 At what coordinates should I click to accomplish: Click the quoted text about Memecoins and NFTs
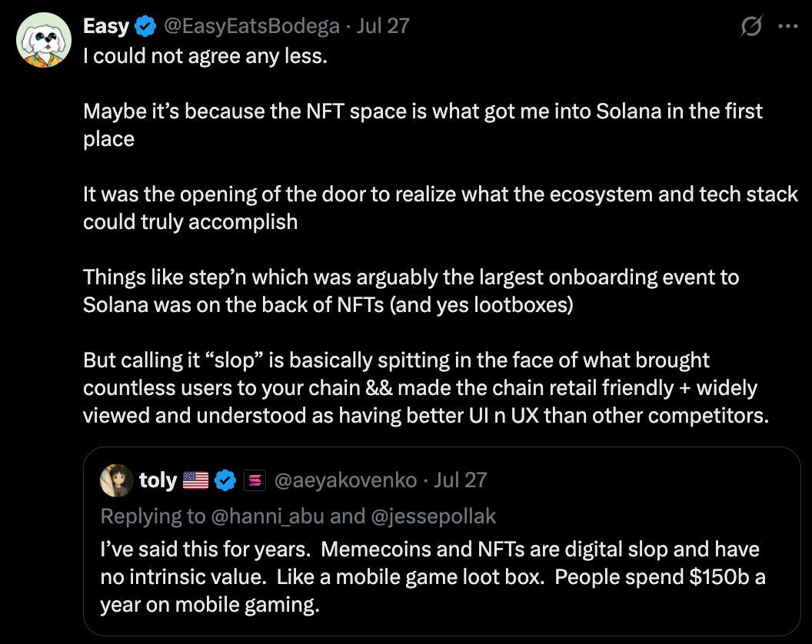429,577
